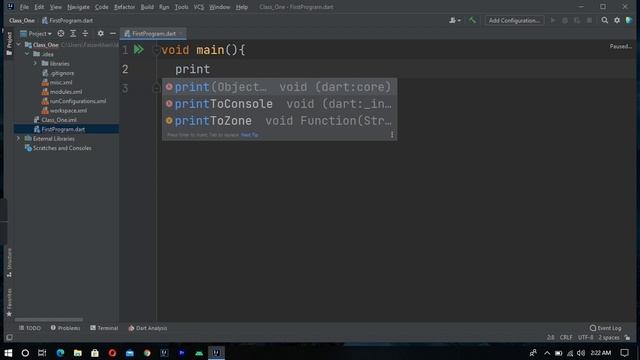This screenshot has width=640, height=360.
Task: Click Collapse All icon in Project panel
Action: (x=85, y=33)
